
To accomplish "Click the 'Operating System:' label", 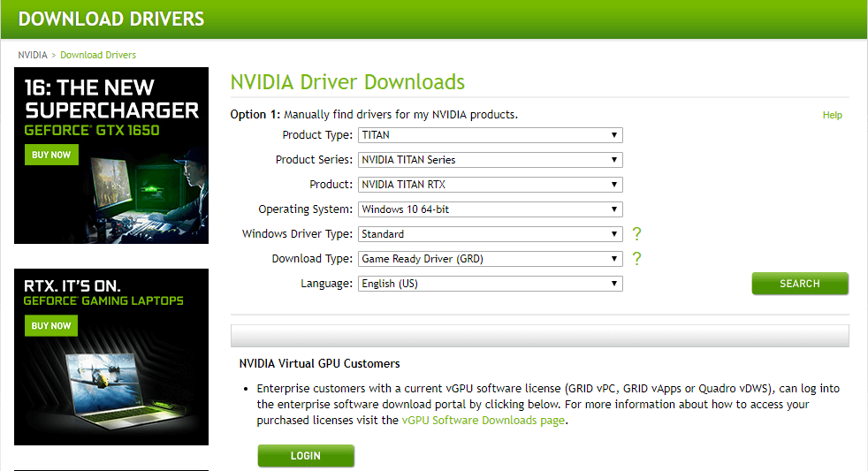I will pyautogui.click(x=305, y=209).
